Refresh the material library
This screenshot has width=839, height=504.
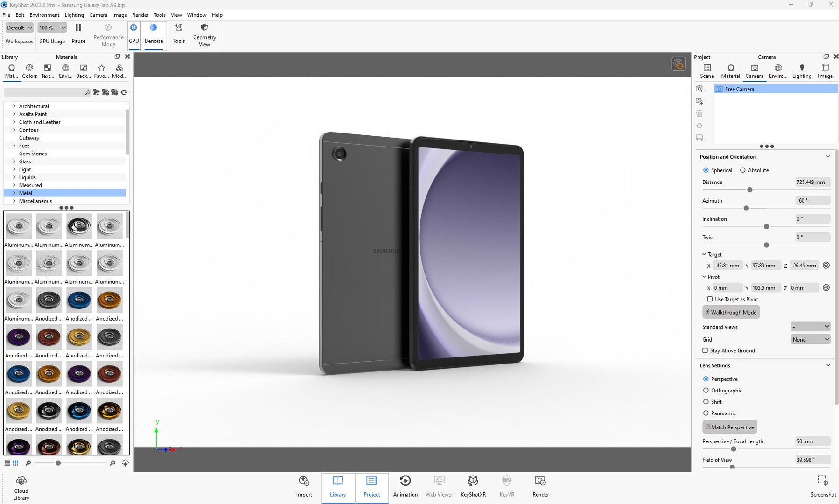pyautogui.click(x=124, y=92)
